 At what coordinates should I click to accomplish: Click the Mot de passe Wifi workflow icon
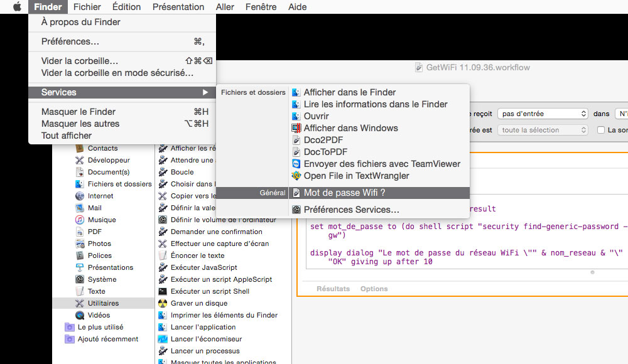coord(296,193)
